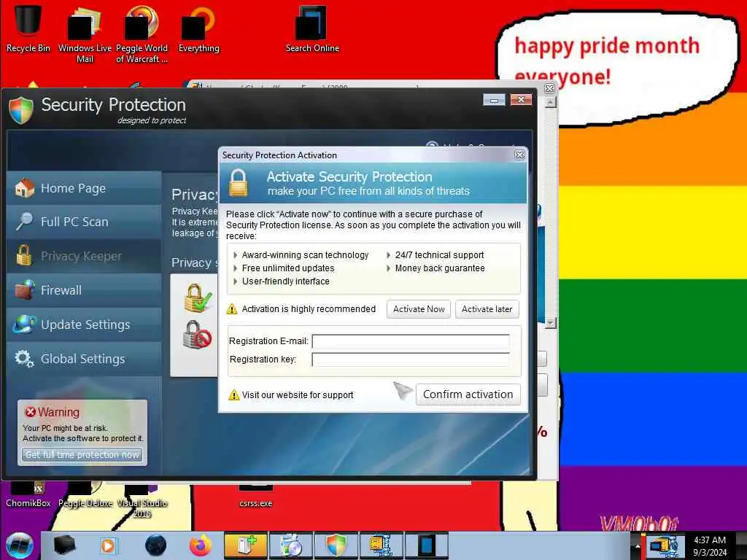This screenshot has width=747, height=560.
Task: Click User-friendly interface text
Action: (x=285, y=281)
